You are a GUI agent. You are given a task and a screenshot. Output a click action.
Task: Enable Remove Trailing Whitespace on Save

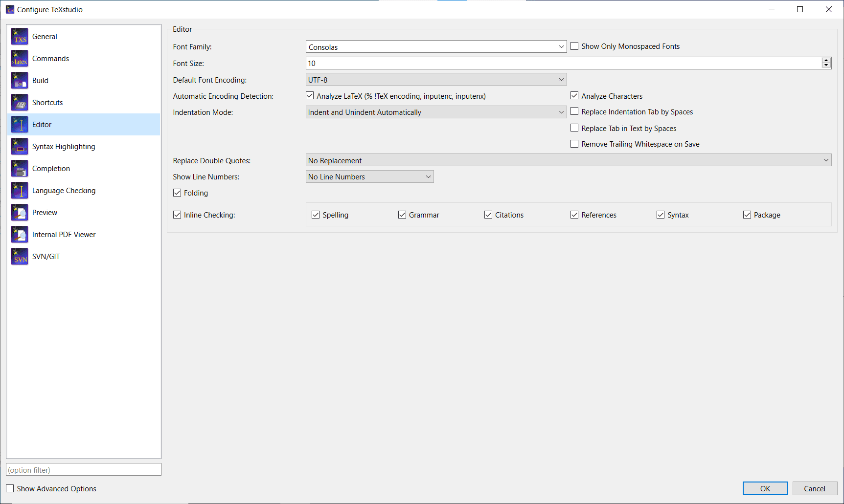[x=574, y=144]
